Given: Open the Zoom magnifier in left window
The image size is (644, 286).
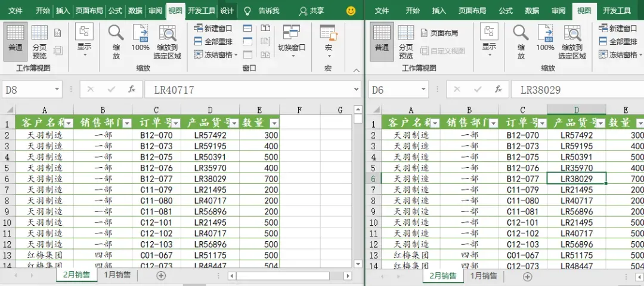Looking at the screenshot, I should coord(116,42).
